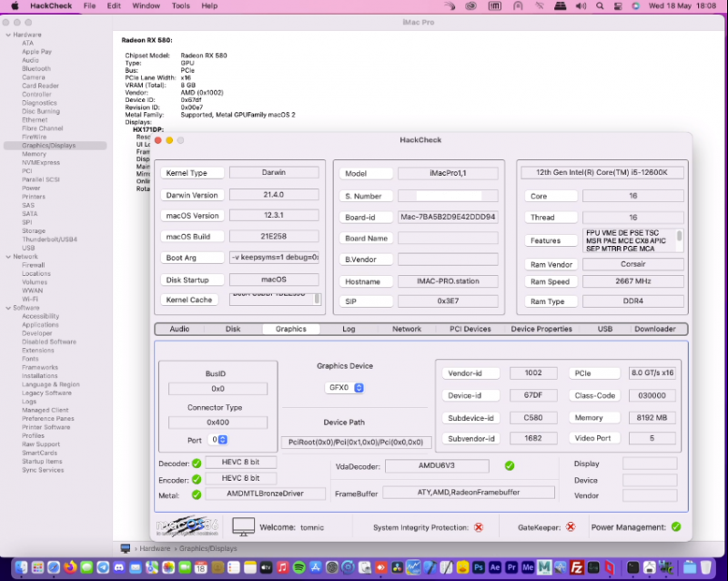Switch to the PCI Devices tab

click(x=470, y=329)
